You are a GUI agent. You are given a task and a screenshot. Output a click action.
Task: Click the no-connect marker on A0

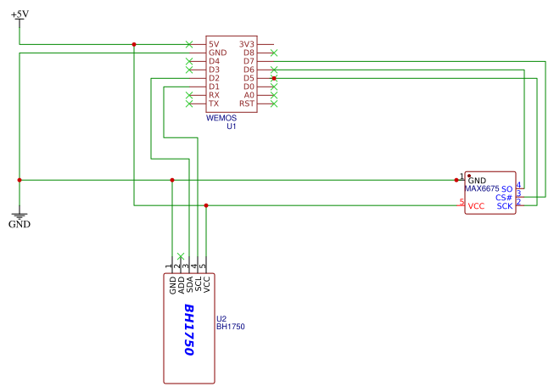(274, 95)
